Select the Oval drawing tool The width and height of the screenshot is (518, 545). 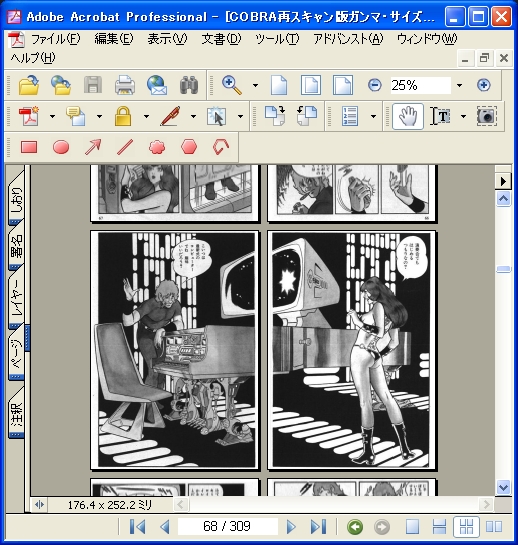point(61,147)
